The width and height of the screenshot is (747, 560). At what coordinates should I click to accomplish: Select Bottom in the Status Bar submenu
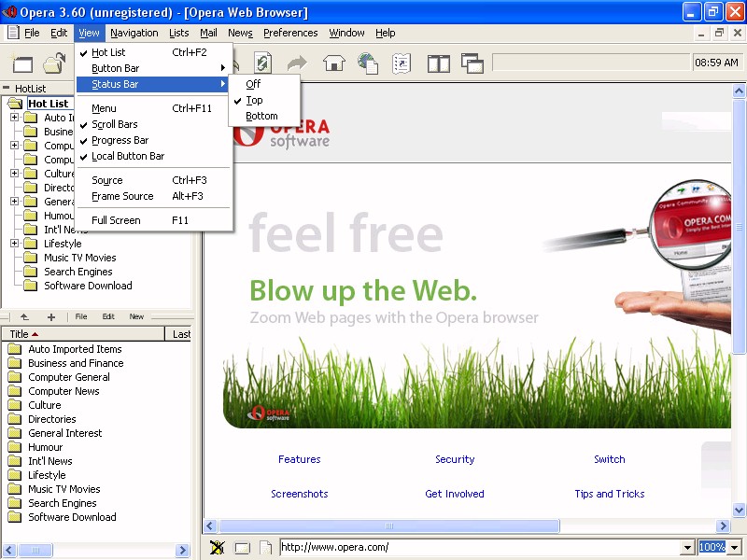click(264, 116)
